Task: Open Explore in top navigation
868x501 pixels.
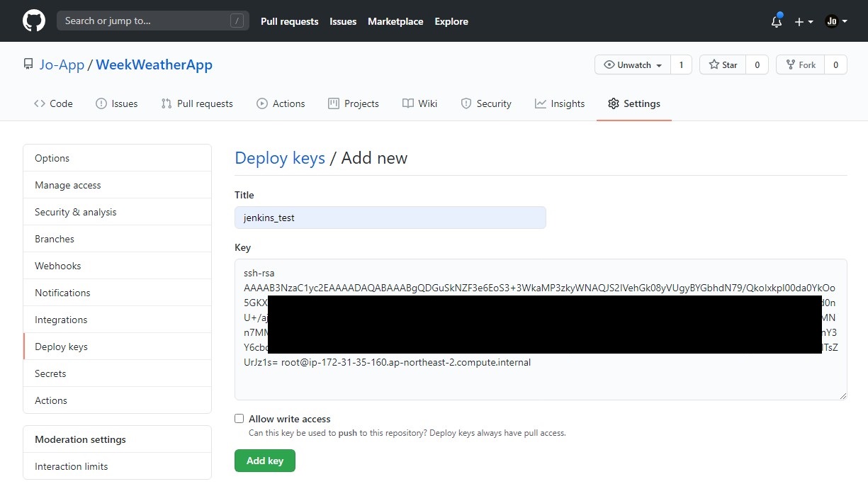Action: coord(451,21)
